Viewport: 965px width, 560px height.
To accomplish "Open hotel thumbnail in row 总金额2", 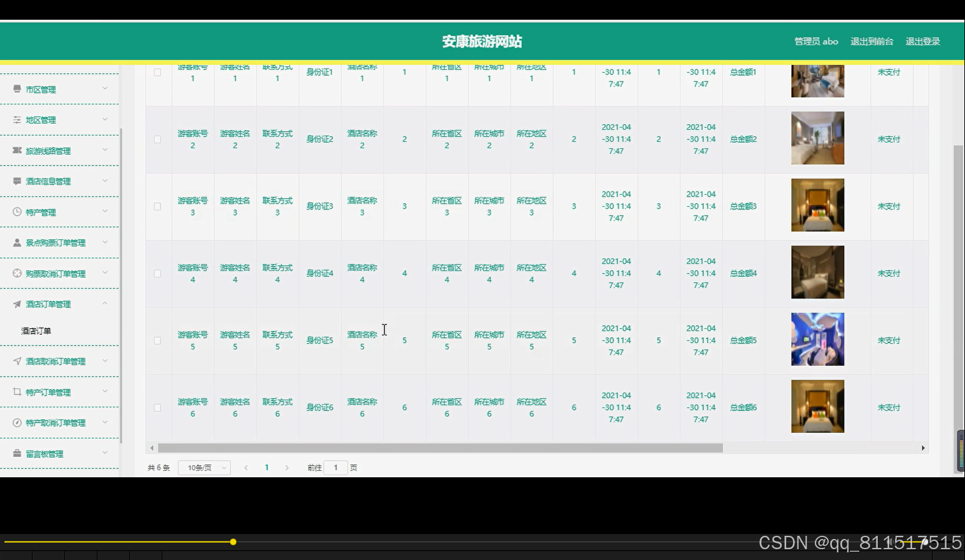I will click(817, 138).
